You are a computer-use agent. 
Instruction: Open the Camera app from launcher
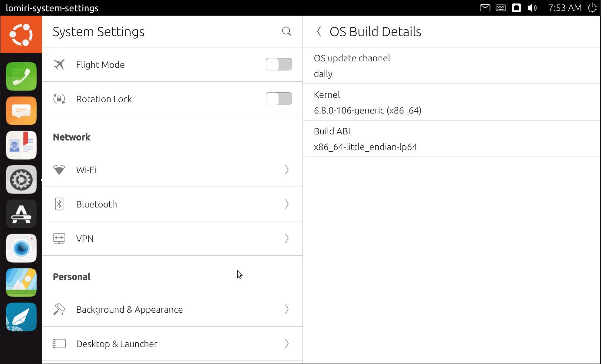coord(21,248)
